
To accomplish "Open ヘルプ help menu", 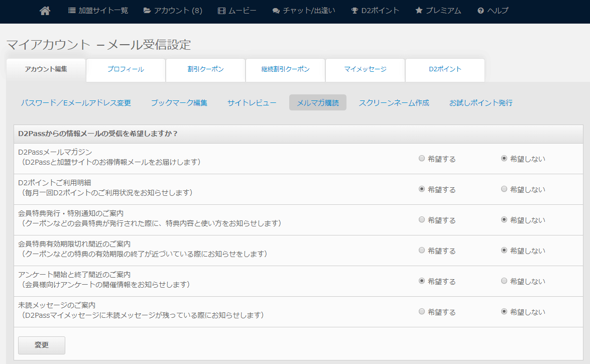I will coord(493,11).
